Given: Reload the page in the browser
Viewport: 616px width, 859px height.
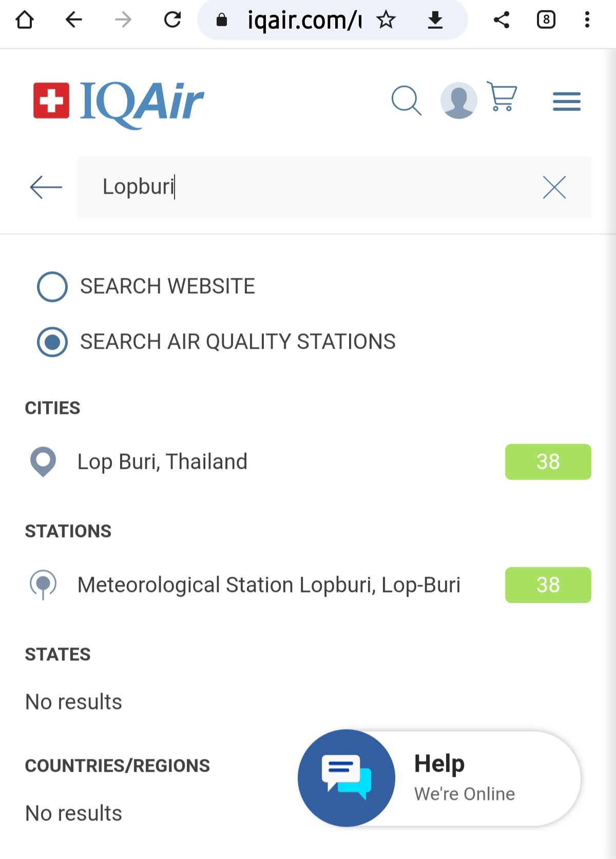Looking at the screenshot, I should [x=172, y=20].
